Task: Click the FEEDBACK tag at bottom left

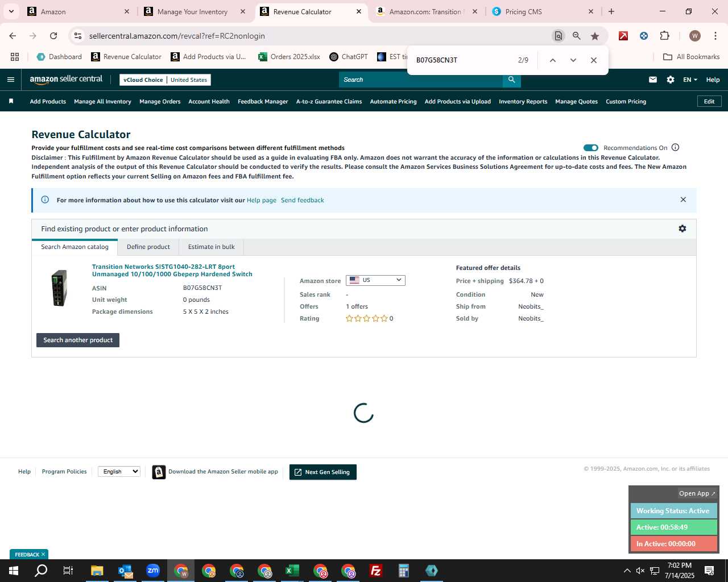Action: pyautogui.click(x=29, y=554)
